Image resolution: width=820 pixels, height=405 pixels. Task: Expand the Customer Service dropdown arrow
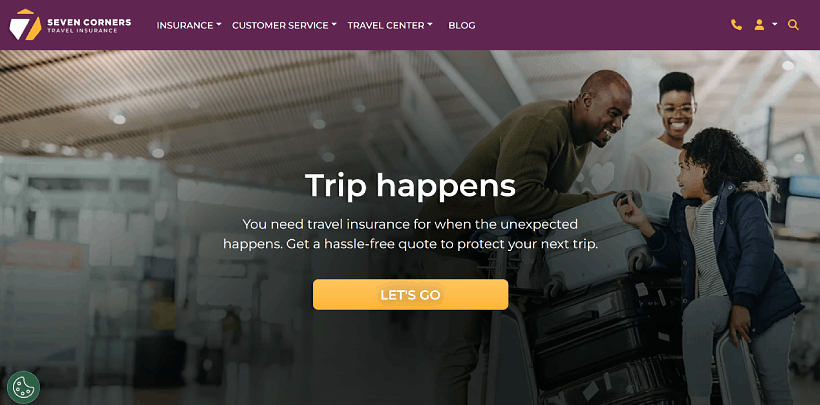(334, 25)
